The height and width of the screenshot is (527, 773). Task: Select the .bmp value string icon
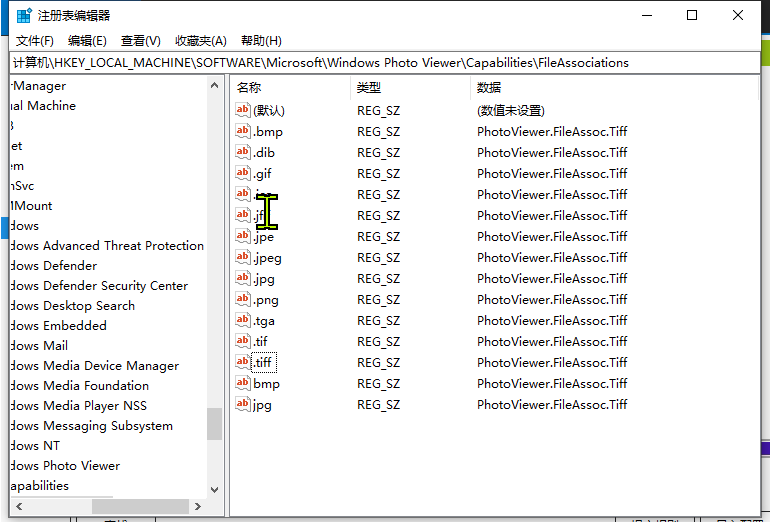[x=243, y=131]
